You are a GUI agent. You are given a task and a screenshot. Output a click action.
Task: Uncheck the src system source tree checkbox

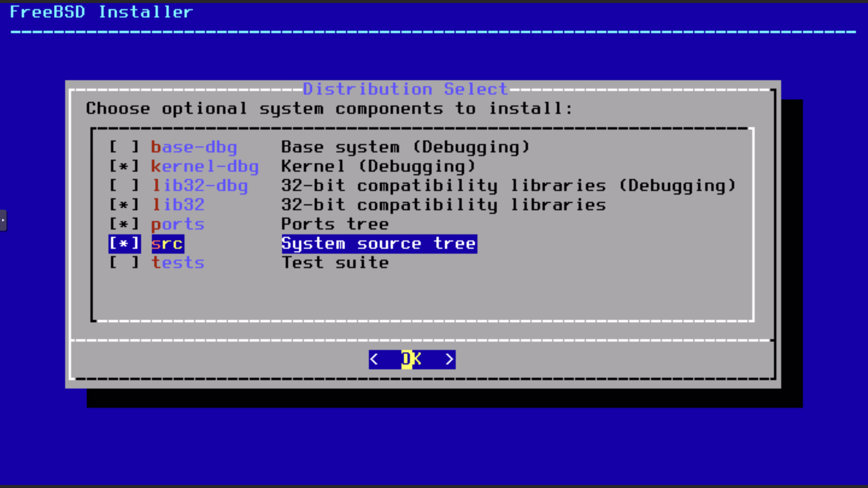pyautogui.click(x=124, y=243)
